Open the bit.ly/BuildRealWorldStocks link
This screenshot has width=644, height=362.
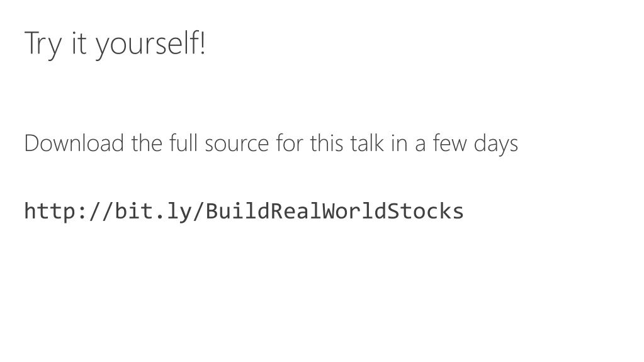[244, 212]
